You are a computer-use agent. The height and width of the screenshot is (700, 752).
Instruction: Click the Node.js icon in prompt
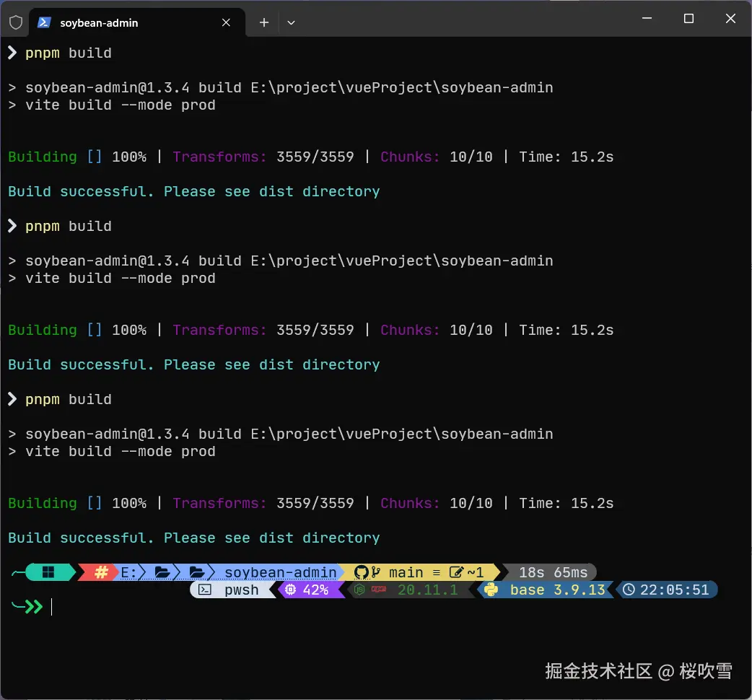[359, 590]
